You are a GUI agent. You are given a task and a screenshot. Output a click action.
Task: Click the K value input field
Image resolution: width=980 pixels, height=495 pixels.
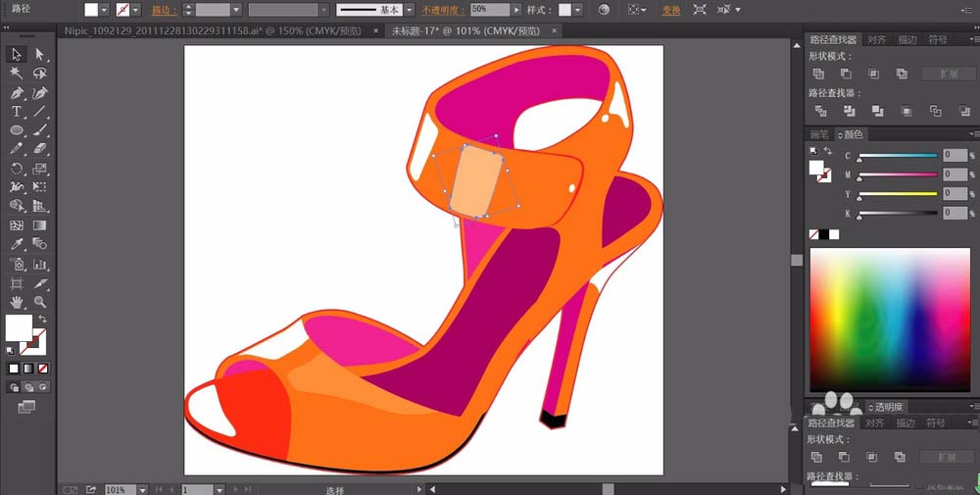955,213
